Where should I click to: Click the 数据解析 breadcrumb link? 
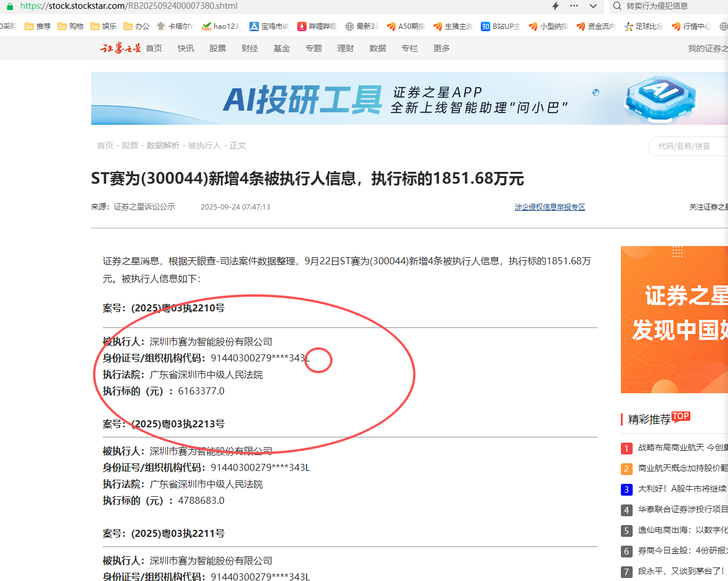tap(163, 145)
